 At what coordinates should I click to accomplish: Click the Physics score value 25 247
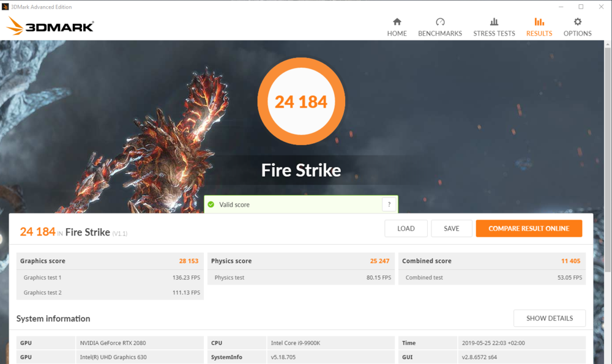coord(379,261)
